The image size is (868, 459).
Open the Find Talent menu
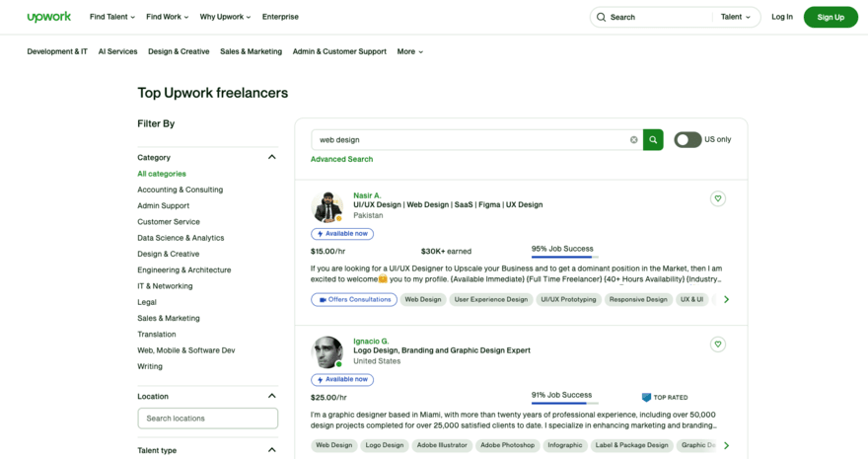point(112,17)
